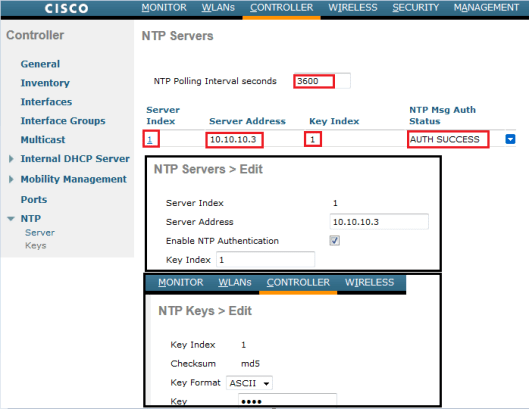529x409 pixels.
Task: Open the top WIRELESS menu
Action: (353, 7)
